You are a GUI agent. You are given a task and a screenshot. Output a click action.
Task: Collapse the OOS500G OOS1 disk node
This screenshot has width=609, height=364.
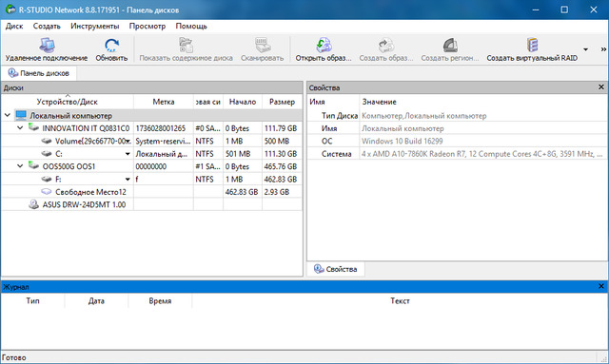[20, 166]
